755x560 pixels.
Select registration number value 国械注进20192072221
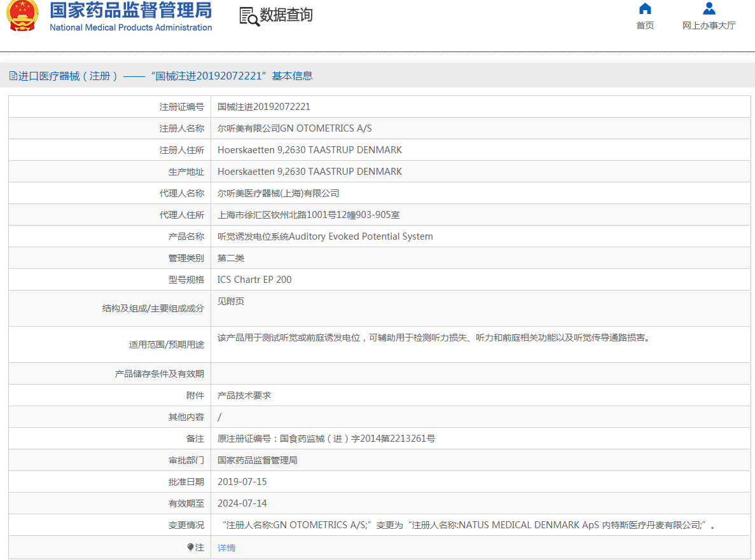click(263, 107)
